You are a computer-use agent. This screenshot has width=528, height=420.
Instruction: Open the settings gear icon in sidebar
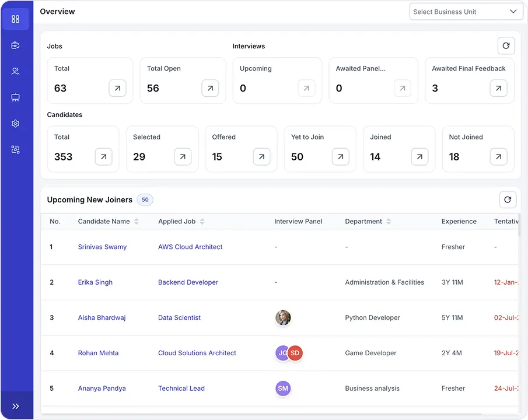(x=16, y=123)
